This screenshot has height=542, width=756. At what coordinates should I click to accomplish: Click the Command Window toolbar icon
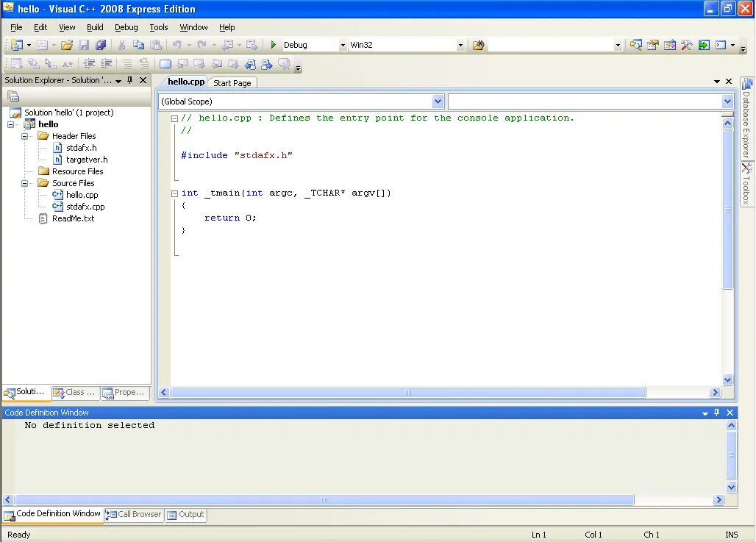pos(721,45)
